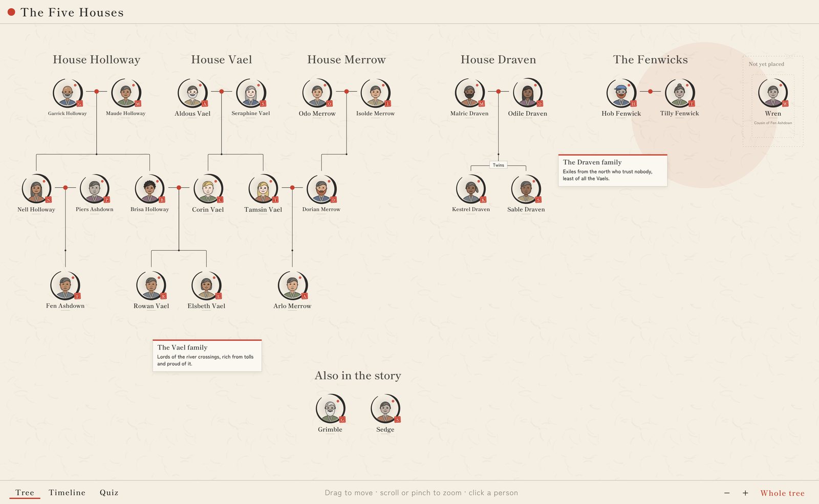
Task: Click Hob Fenwick's portrait
Action: tap(621, 93)
